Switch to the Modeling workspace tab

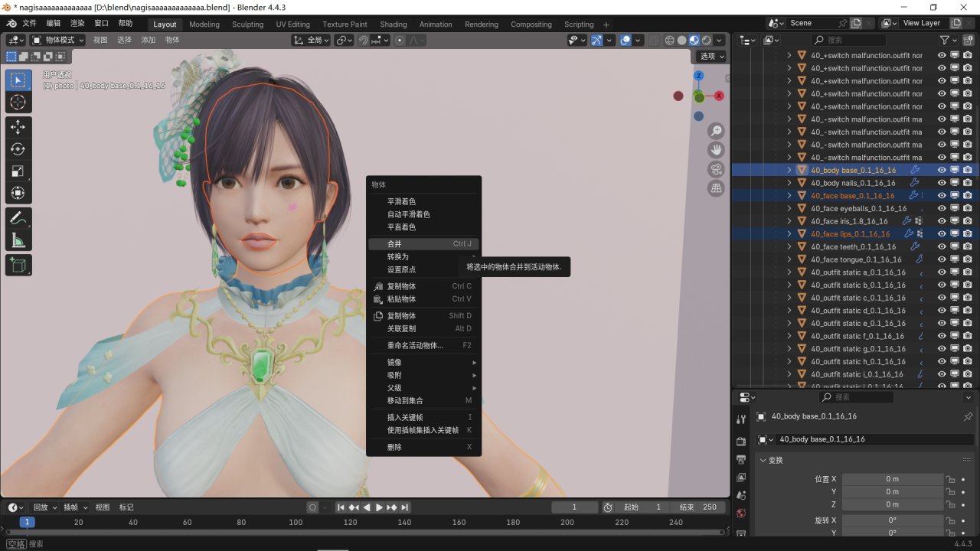[x=204, y=24]
